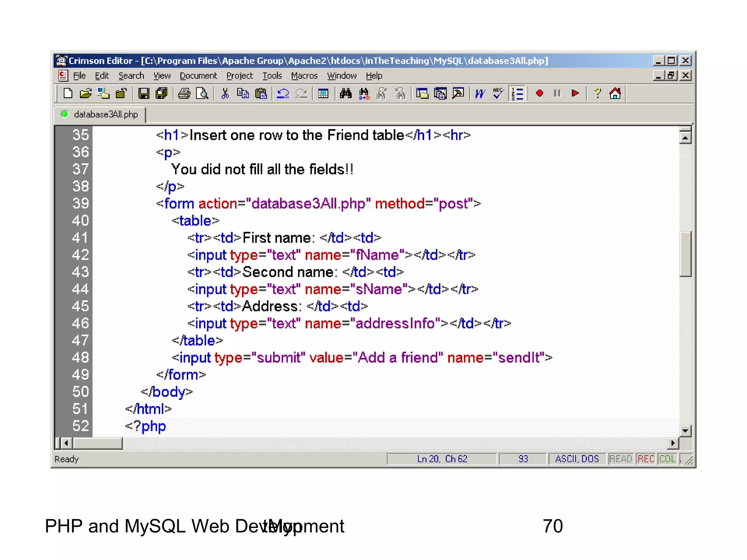The height and width of the screenshot is (560, 747).
Task: Minimize the inner document window
Action: coord(658,75)
